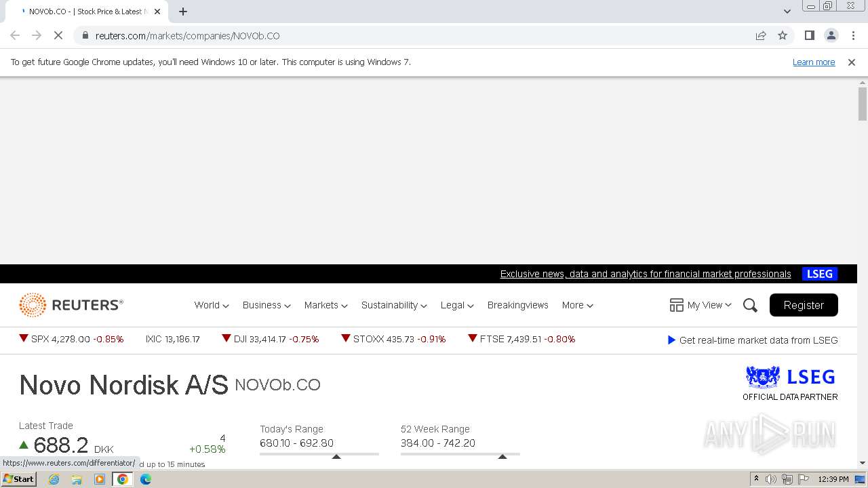
Task: Expand the World menu
Action: [x=212, y=305]
